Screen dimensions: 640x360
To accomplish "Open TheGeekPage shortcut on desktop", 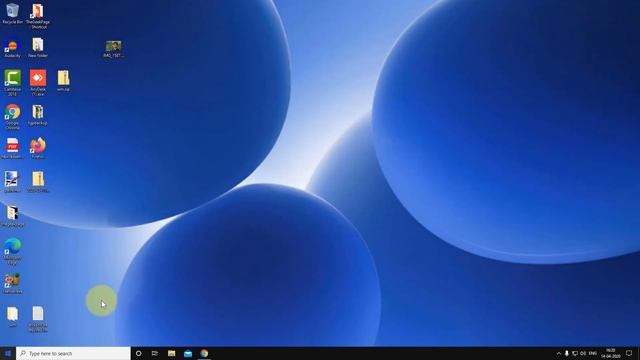I will 38,16.
